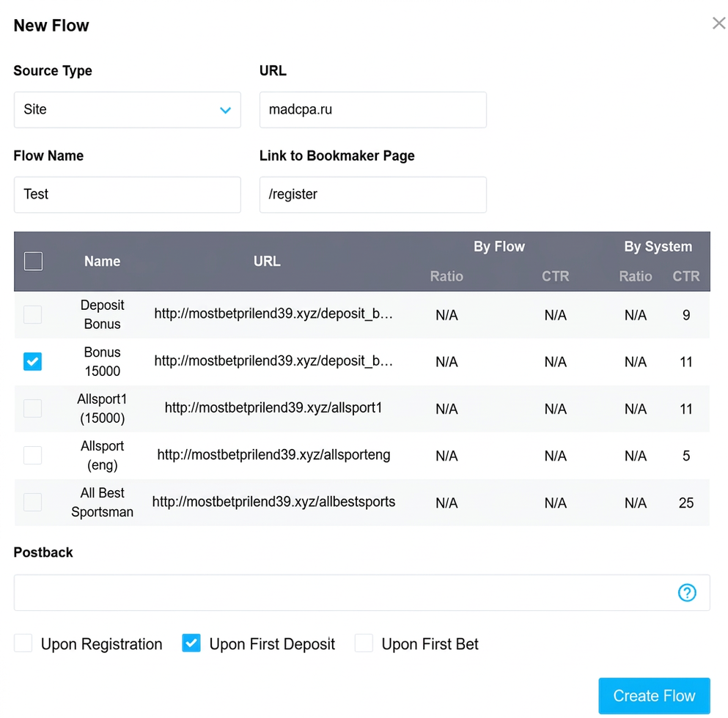This screenshot has width=728, height=718.
Task: Open the Postback help question icon
Action: (x=687, y=592)
